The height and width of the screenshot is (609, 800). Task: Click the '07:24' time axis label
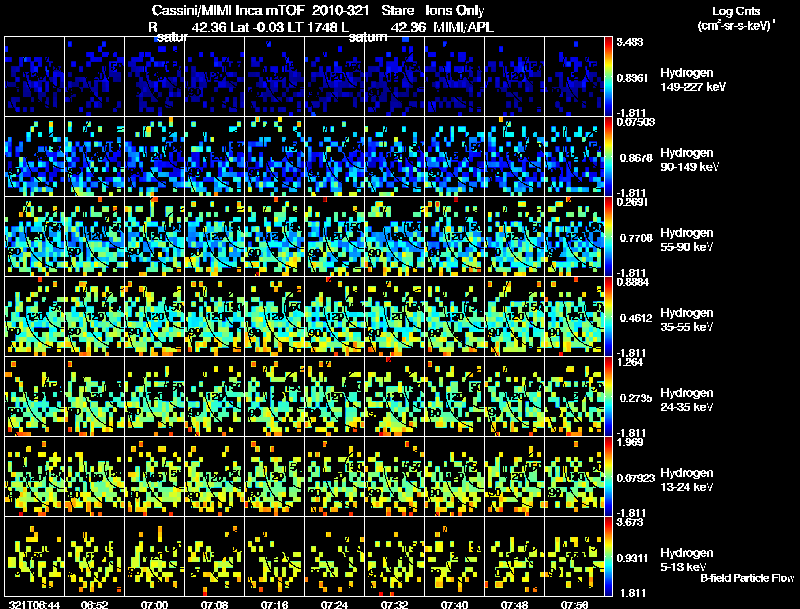[x=334, y=605]
